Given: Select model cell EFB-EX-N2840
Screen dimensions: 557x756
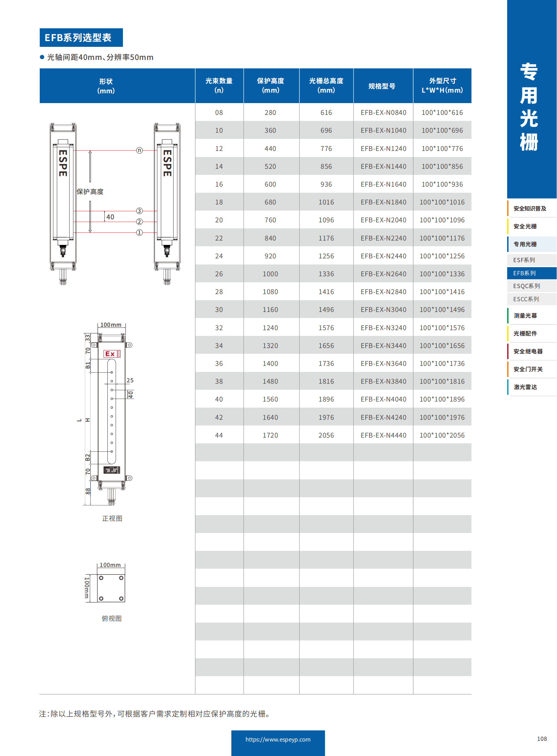Looking at the screenshot, I should tap(383, 292).
